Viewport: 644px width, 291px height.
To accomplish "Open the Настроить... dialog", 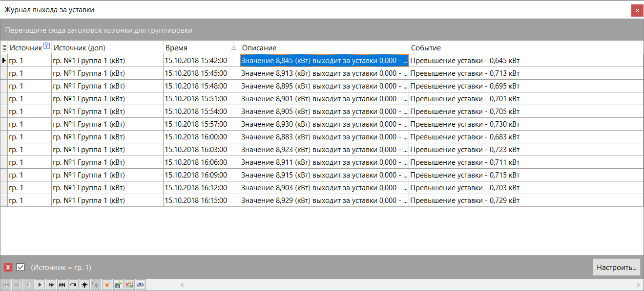I will coord(616,267).
